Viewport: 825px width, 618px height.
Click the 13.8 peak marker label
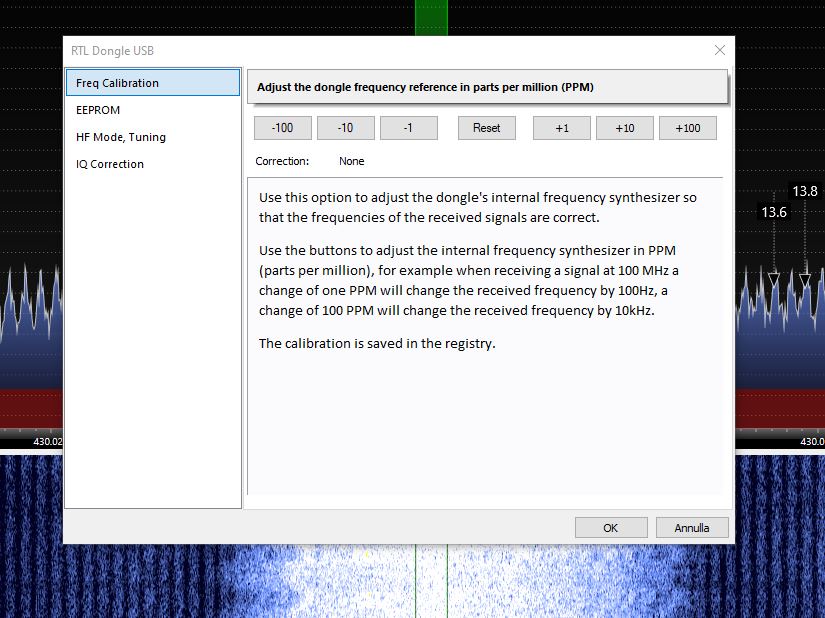click(x=804, y=191)
